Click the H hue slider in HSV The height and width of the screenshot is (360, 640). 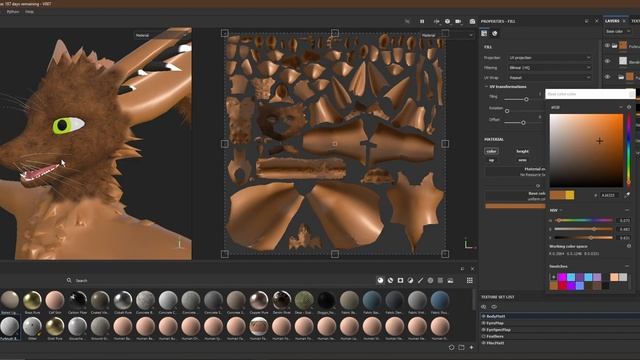point(584,220)
